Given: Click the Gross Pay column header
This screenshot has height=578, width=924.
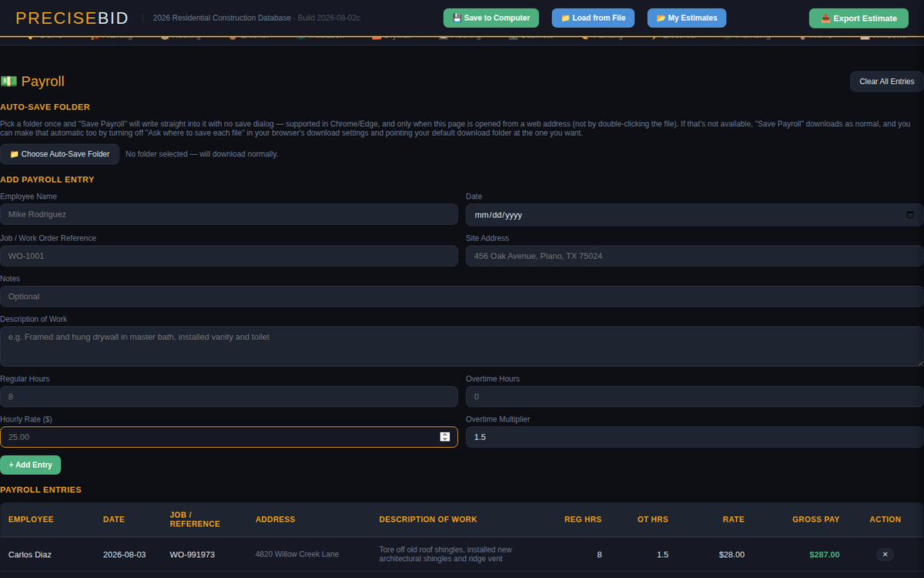Looking at the screenshot, I should (816, 519).
